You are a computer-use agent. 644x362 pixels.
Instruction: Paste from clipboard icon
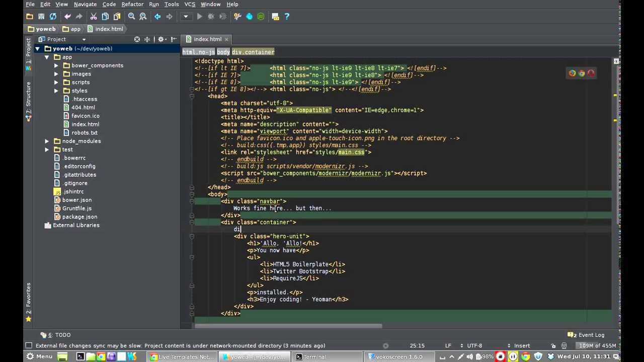[117, 17]
